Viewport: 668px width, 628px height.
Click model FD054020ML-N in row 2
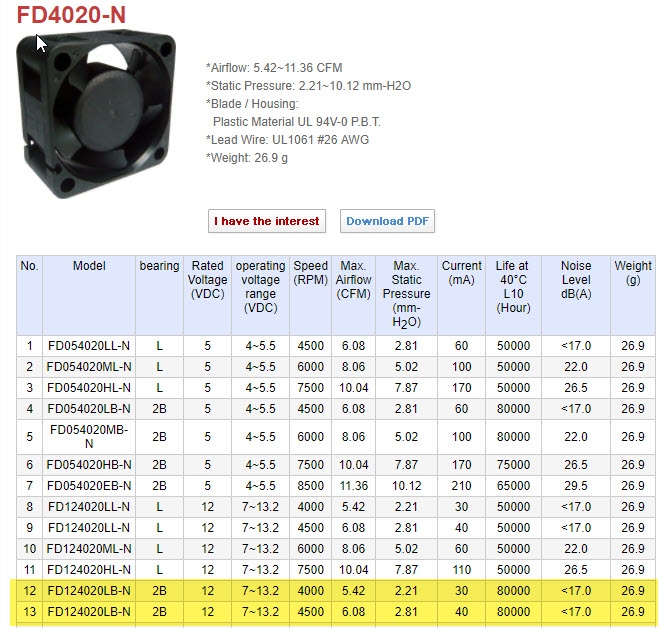89,366
